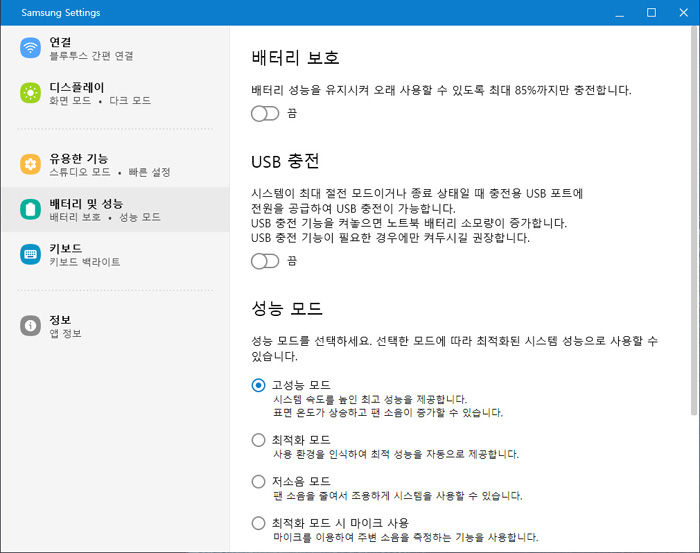Image resolution: width=700 pixels, height=553 pixels.
Task: Minimize the Samsung Settings window
Action: coord(619,12)
